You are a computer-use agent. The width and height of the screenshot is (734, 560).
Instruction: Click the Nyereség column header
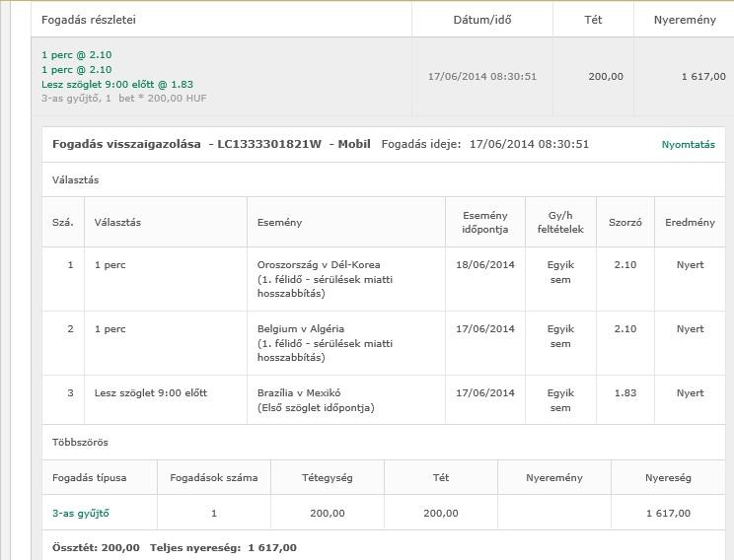pos(668,477)
